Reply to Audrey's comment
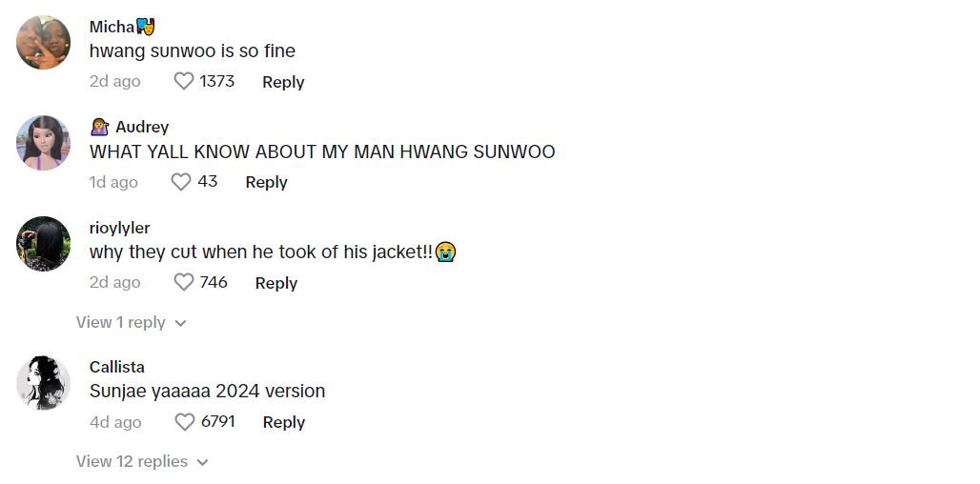This screenshot has width=980, height=484. (266, 182)
